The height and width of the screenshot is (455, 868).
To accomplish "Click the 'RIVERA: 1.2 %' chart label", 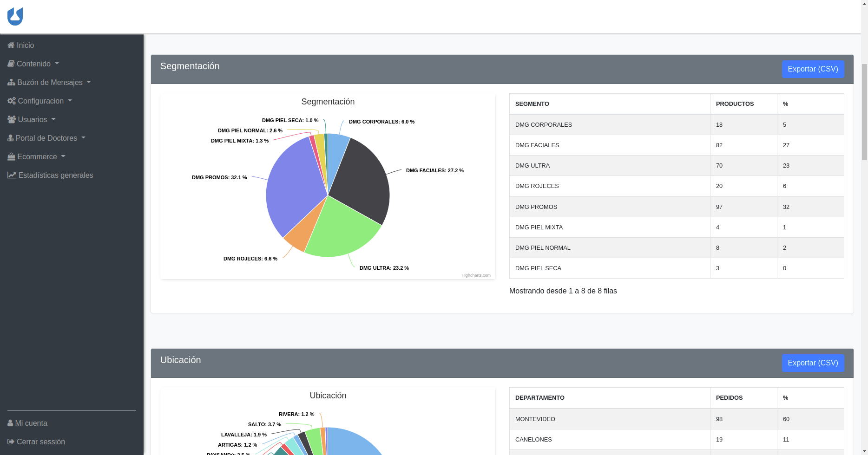I will pyautogui.click(x=296, y=414).
